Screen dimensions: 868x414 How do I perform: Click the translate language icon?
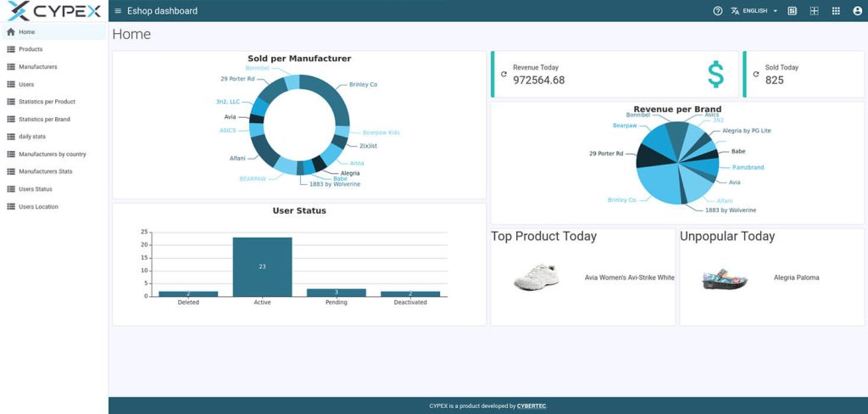pos(735,11)
